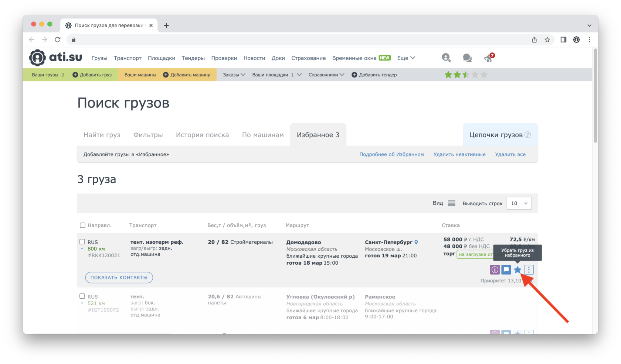
Task: Click ПОКАЗАТЬ КОНТАКТЫ button
Action: pos(119,277)
